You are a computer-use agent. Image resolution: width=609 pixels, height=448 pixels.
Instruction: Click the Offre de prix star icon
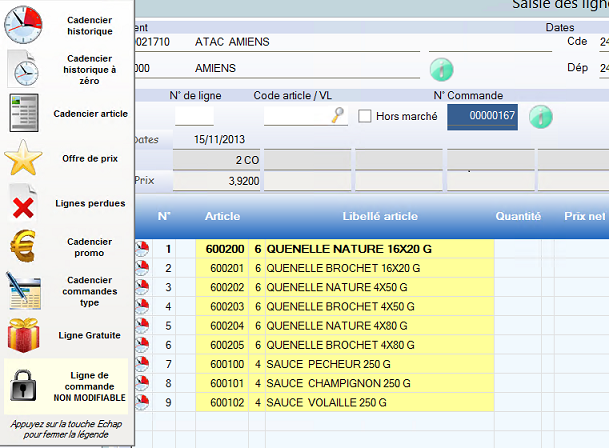24,158
